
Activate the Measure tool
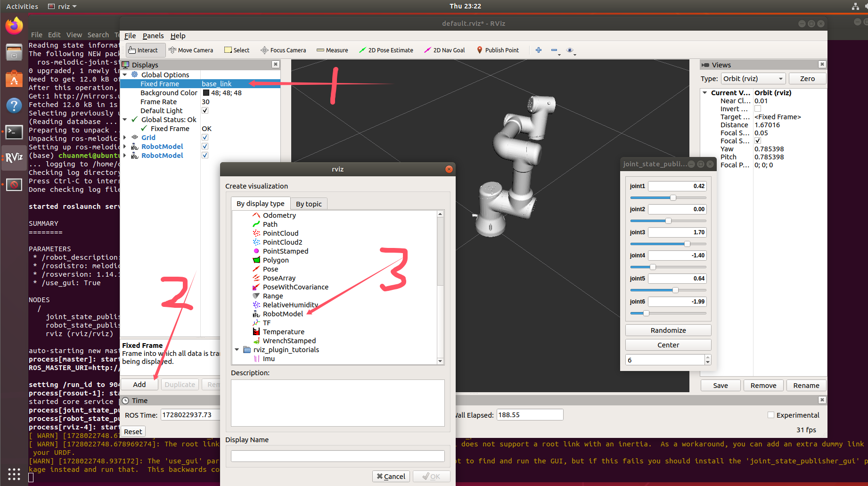point(332,50)
